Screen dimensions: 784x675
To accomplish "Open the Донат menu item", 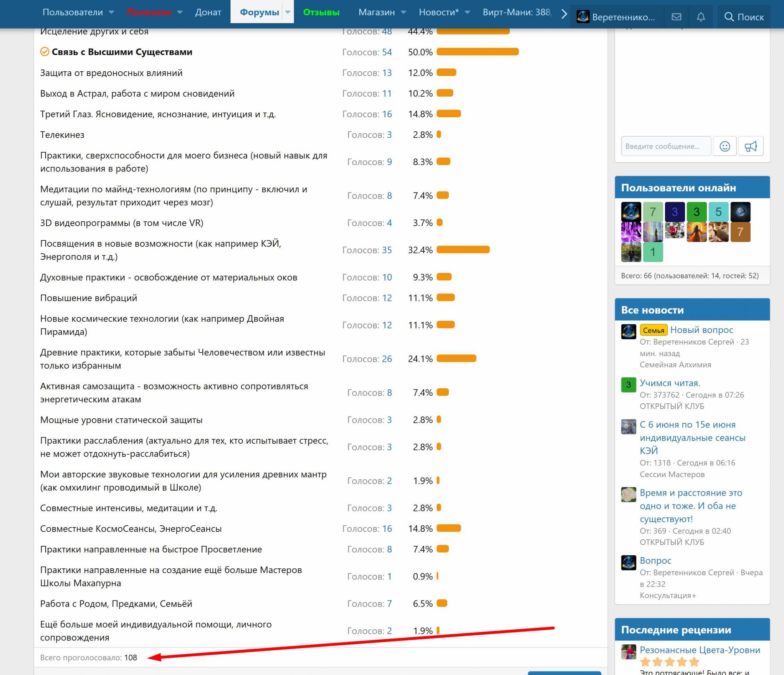I will pos(208,12).
